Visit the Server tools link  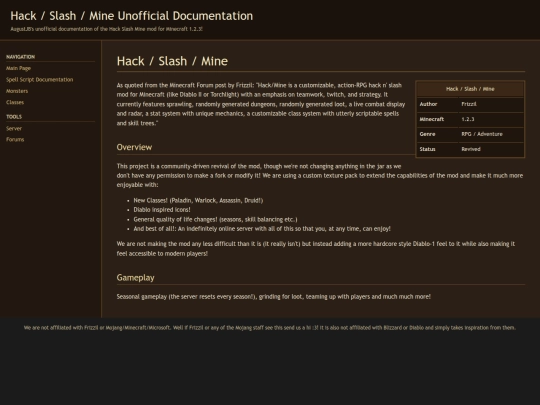(x=14, y=128)
